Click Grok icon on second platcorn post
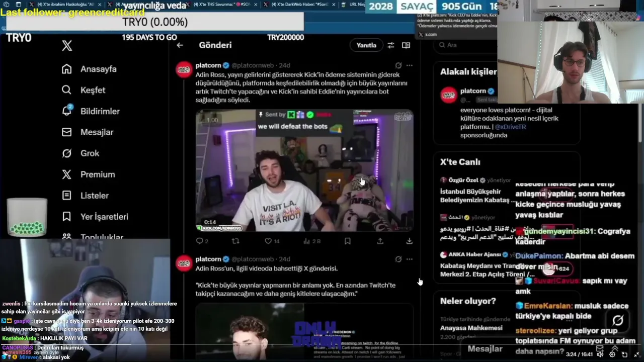 pos(398,259)
